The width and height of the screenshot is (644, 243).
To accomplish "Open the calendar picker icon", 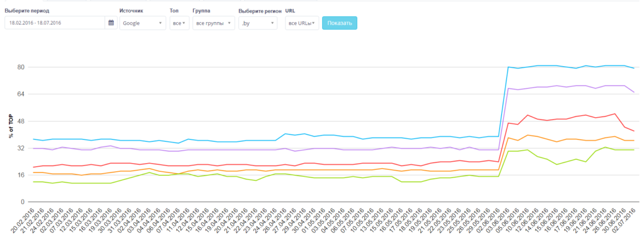I will click(x=111, y=23).
